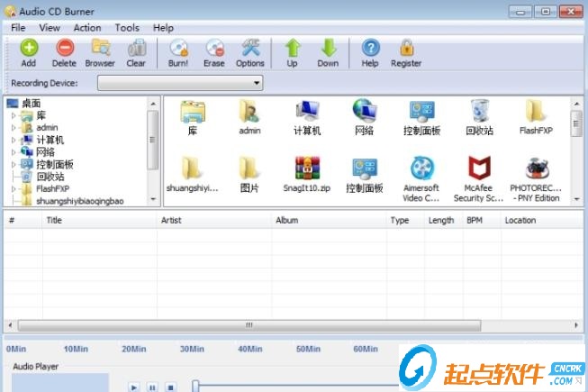Click the Erase disc icon
The image size is (588, 392).
pos(214,48)
